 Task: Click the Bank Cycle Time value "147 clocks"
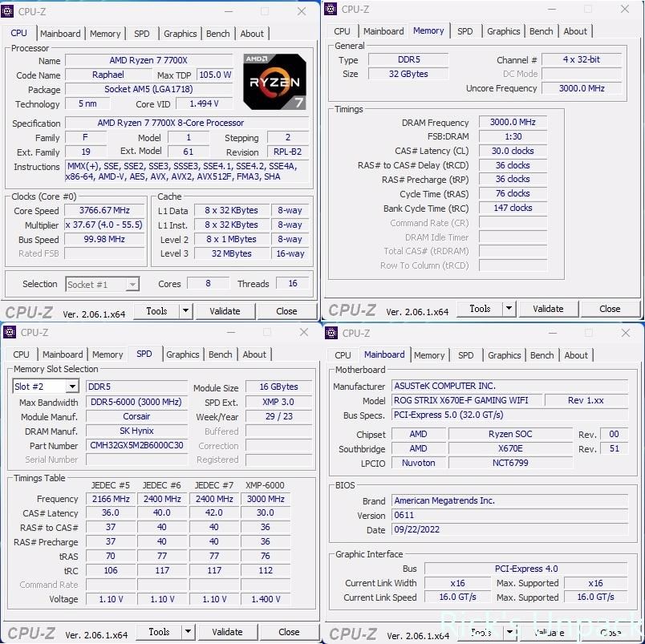tap(513, 208)
